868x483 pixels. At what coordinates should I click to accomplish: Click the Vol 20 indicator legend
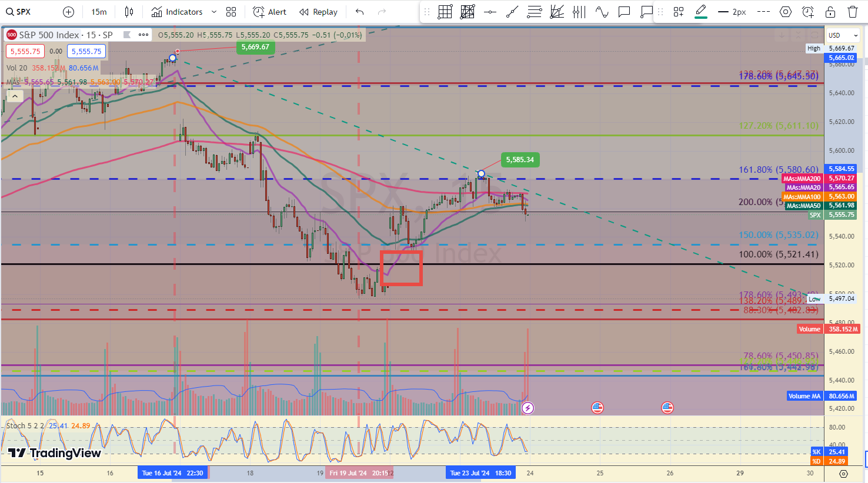tap(16, 68)
